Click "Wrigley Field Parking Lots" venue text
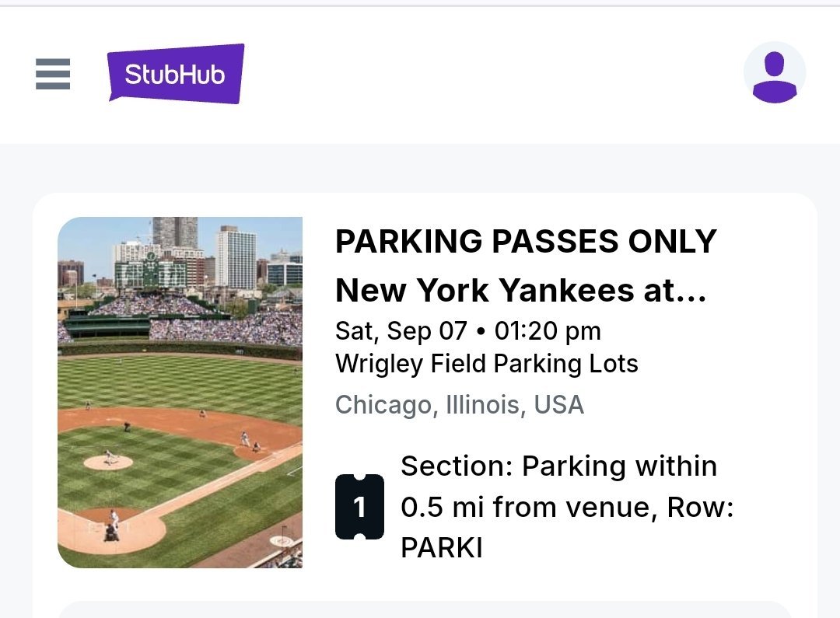This screenshot has width=840, height=618. 486,363
